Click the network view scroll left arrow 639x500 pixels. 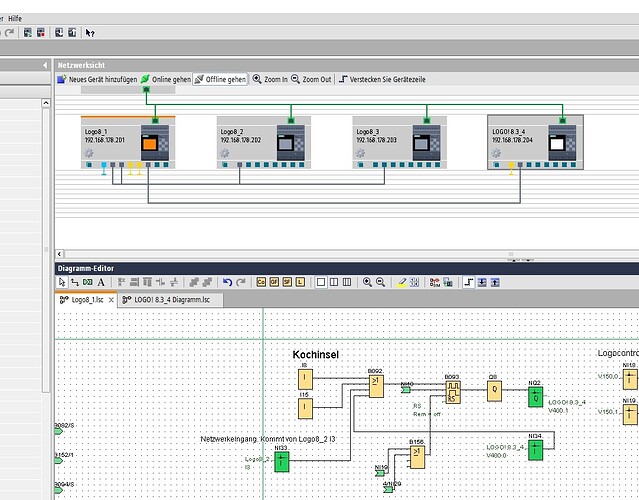(59, 254)
